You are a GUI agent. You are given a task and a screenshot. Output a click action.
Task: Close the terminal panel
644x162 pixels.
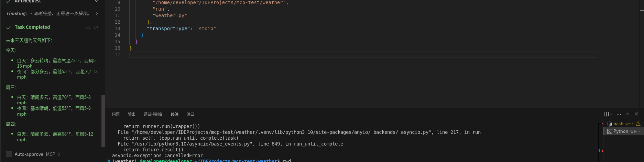[x=636, y=114]
